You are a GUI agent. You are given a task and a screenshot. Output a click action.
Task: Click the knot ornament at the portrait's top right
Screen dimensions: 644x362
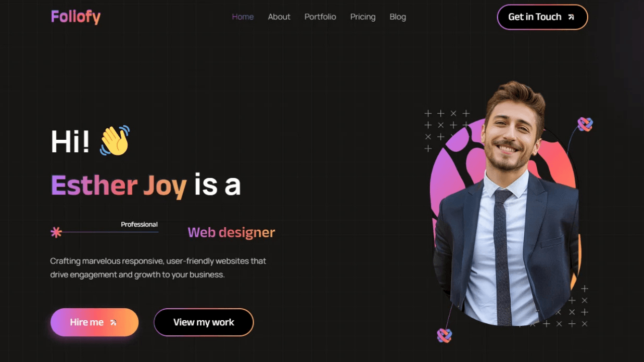pos(585,124)
